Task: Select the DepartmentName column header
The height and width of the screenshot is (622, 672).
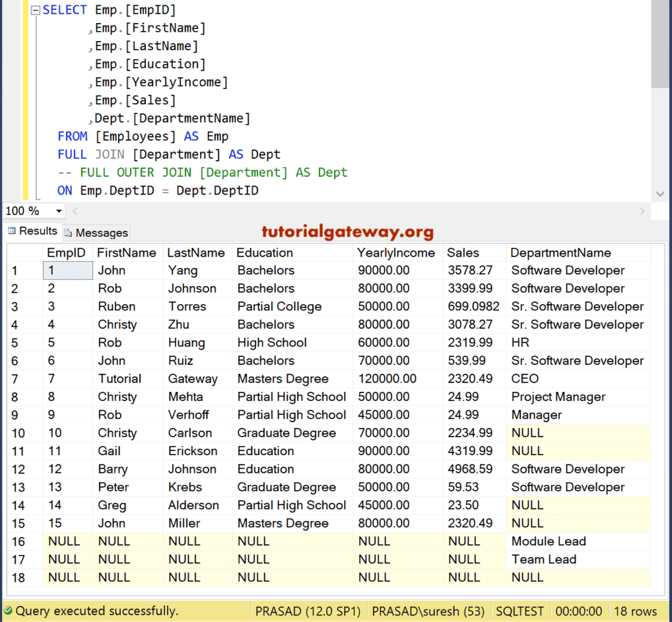Action: point(560,253)
